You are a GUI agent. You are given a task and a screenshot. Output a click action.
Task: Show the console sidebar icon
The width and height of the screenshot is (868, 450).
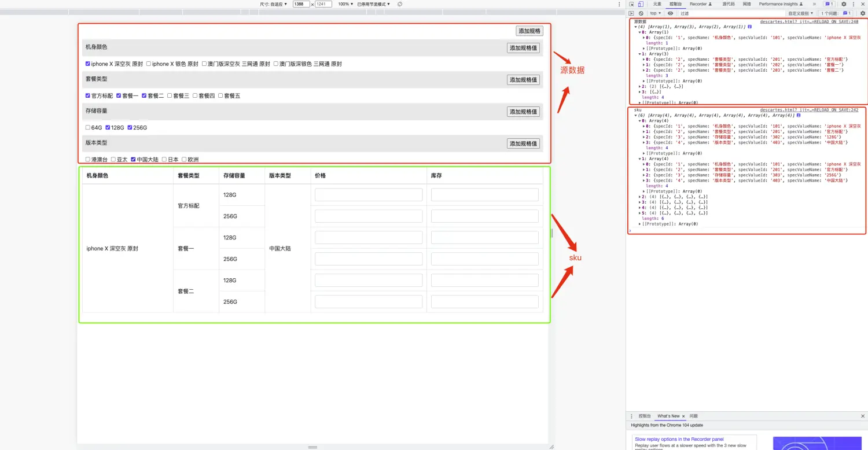click(632, 13)
